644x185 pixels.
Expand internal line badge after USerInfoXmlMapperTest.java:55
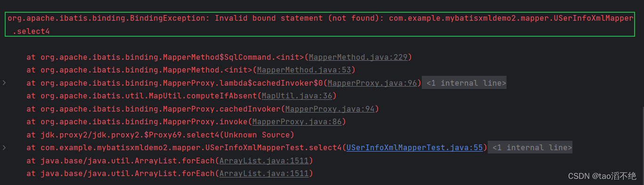pos(531,148)
